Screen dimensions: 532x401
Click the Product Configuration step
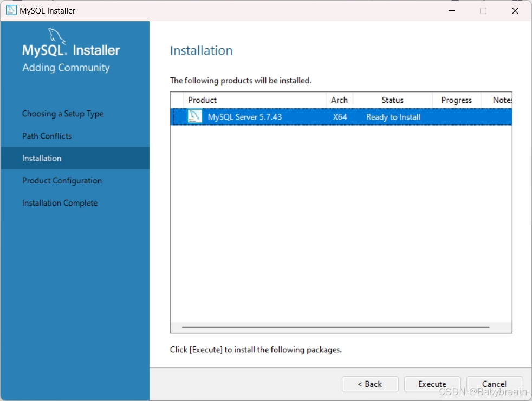(x=62, y=180)
